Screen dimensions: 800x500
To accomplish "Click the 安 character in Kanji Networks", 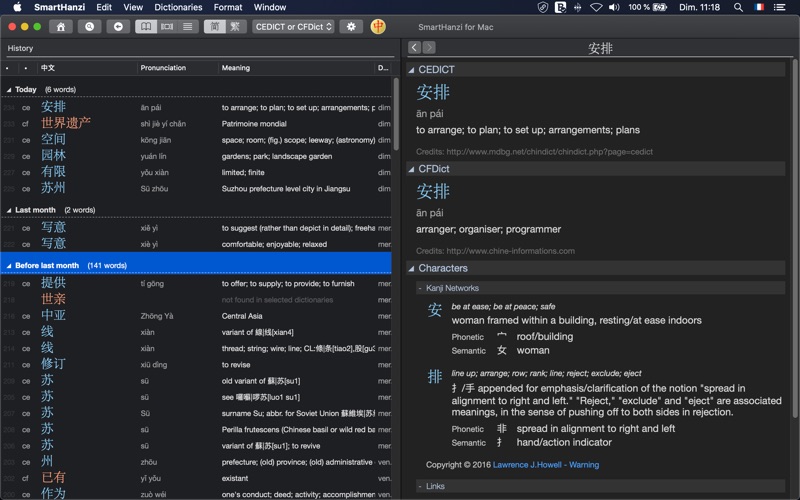I will (434, 310).
